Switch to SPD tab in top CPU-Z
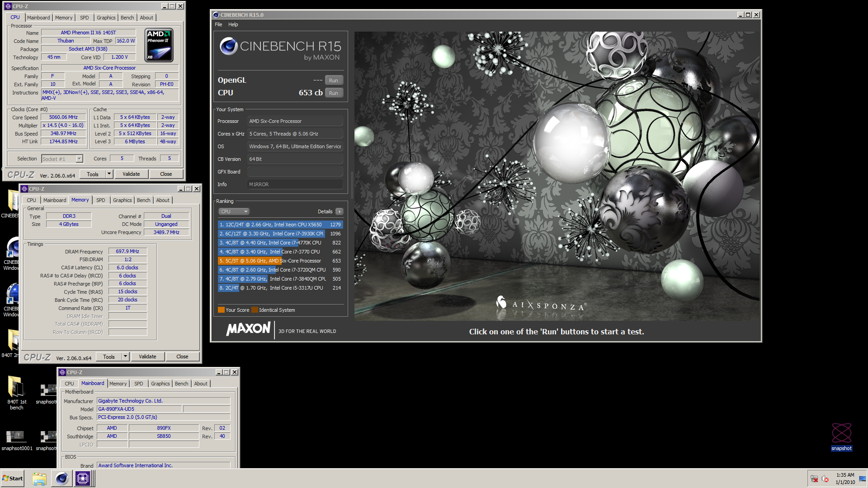The height and width of the screenshot is (488, 868). click(85, 18)
